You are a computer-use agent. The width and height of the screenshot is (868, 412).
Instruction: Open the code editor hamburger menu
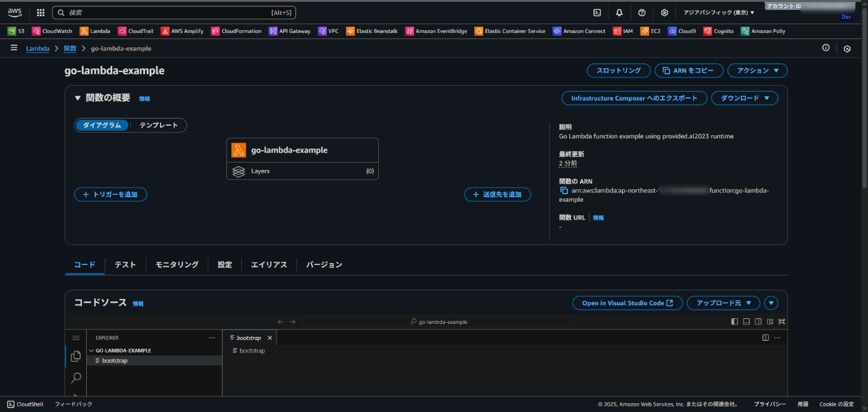pos(76,338)
